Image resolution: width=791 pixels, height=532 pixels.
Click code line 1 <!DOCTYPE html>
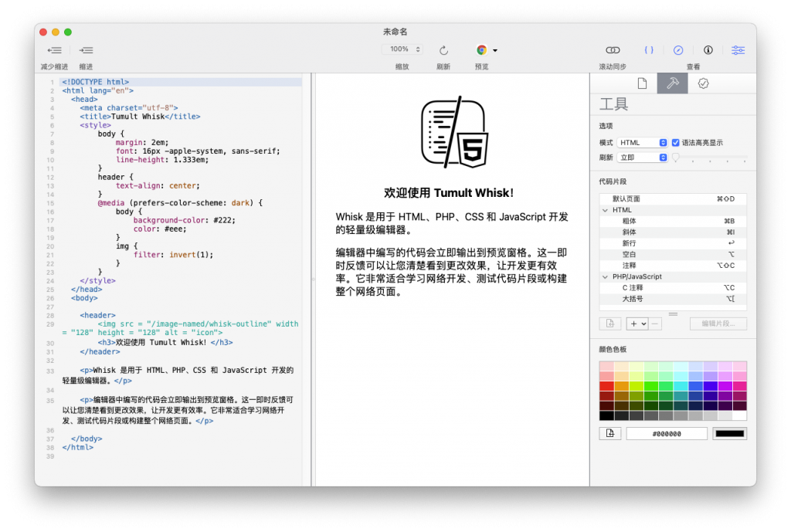pos(95,82)
